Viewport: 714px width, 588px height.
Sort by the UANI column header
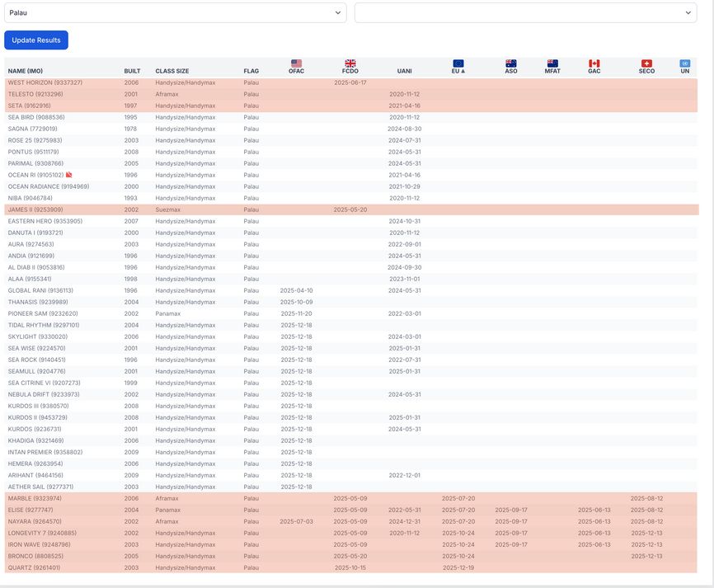click(404, 71)
